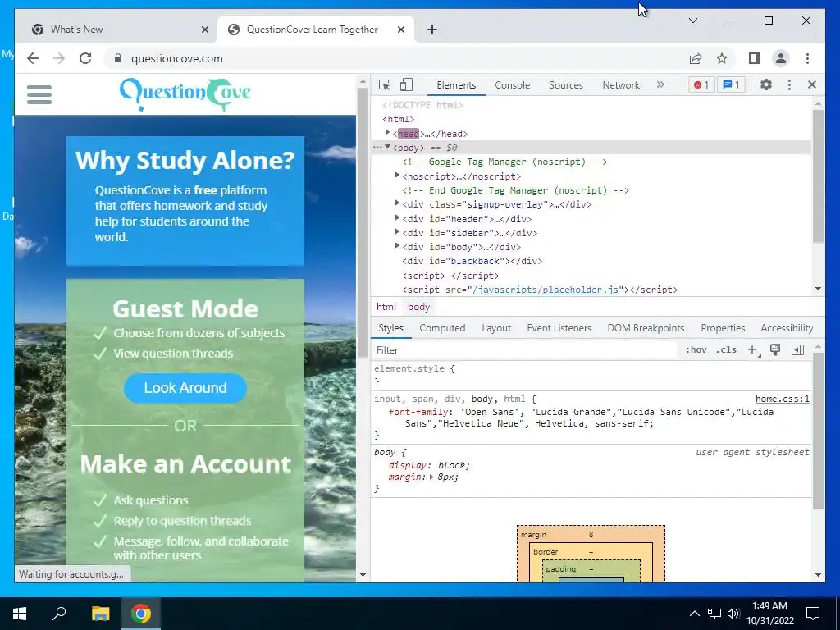
Task: Open the Layout pane
Action: (496, 328)
